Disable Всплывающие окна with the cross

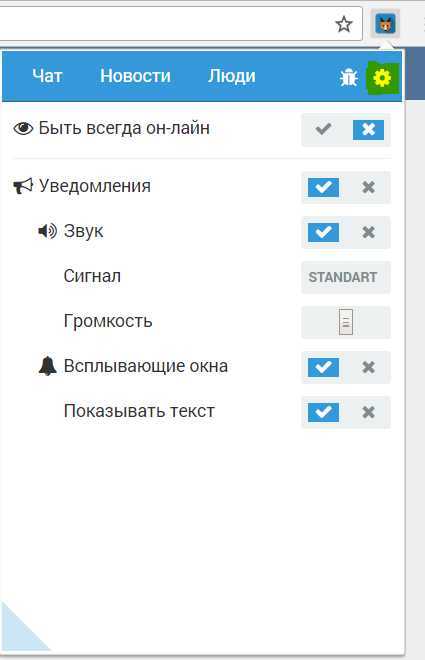368,367
